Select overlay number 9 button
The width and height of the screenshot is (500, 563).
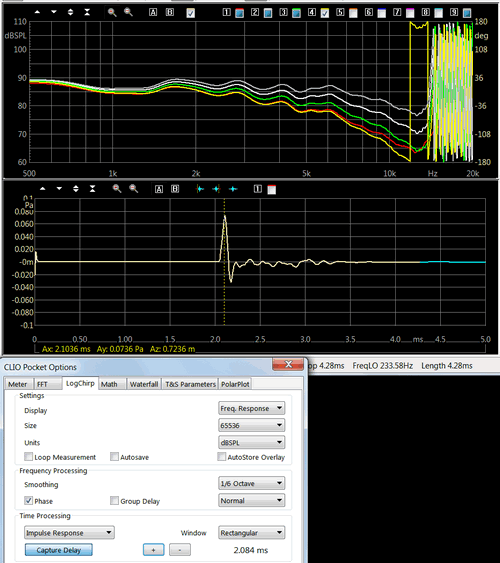pyautogui.click(x=454, y=12)
